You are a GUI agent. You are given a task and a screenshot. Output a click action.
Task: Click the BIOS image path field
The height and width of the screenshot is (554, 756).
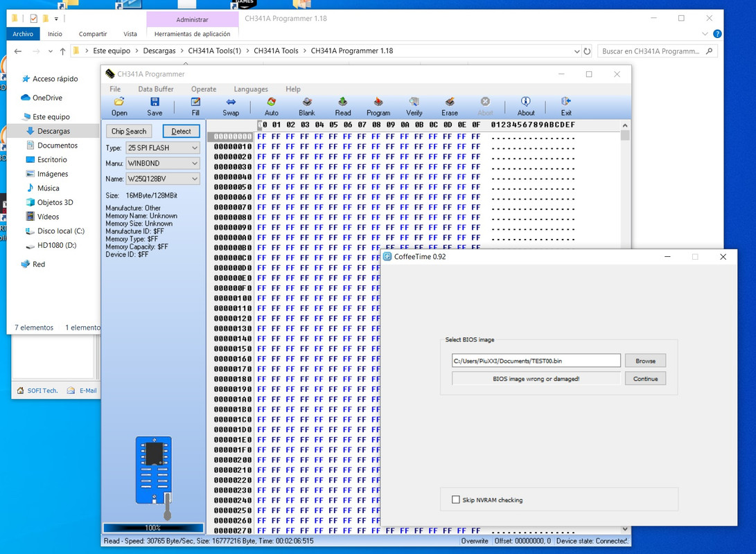tap(536, 361)
